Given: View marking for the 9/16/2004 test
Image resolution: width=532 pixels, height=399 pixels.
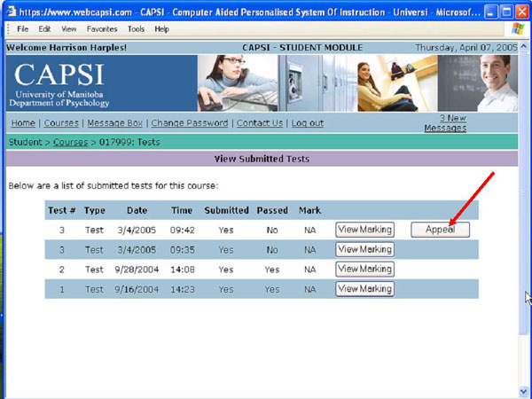Looking at the screenshot, I should point(364,289).
